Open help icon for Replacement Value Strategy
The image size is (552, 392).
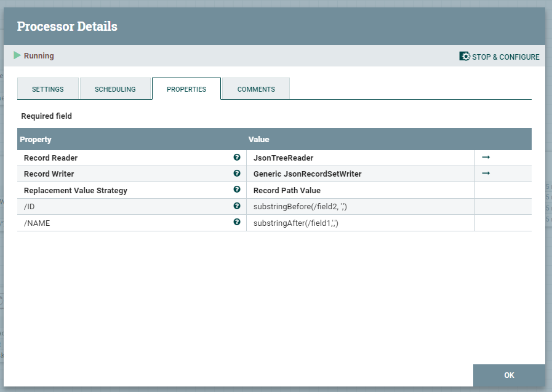point(237,190)
